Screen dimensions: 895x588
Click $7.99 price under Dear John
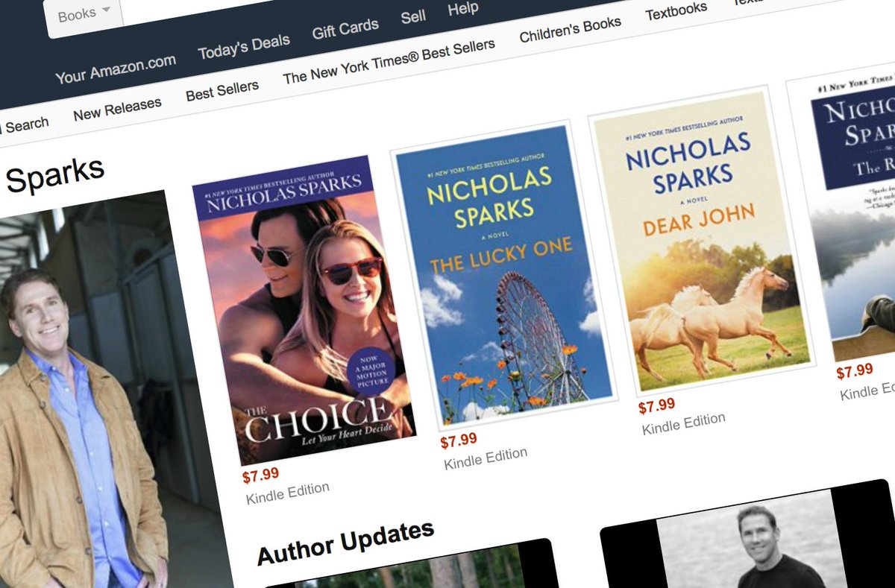pyautogui.click(x=657, y=406)
